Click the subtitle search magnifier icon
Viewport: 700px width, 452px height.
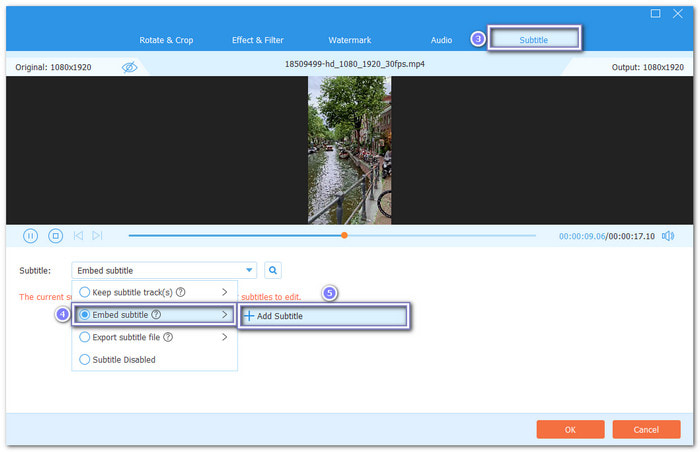273,270
